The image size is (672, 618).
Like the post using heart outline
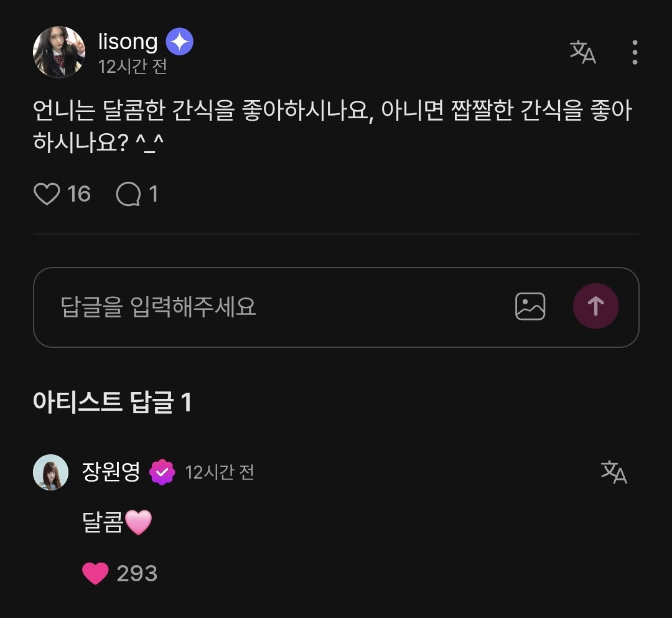pos(47,194)
